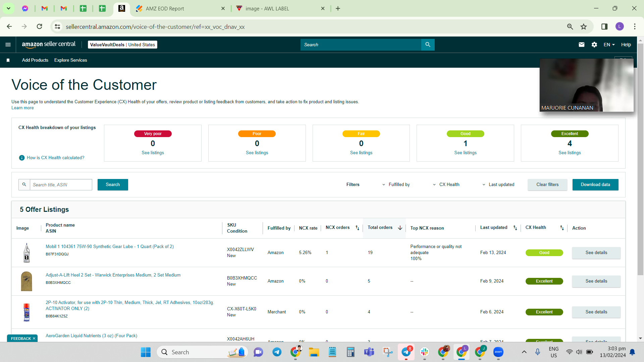The width and height of the screenshot is (644, 362).
Task: Sort by CX Health arrows
Action: [562, 228]
